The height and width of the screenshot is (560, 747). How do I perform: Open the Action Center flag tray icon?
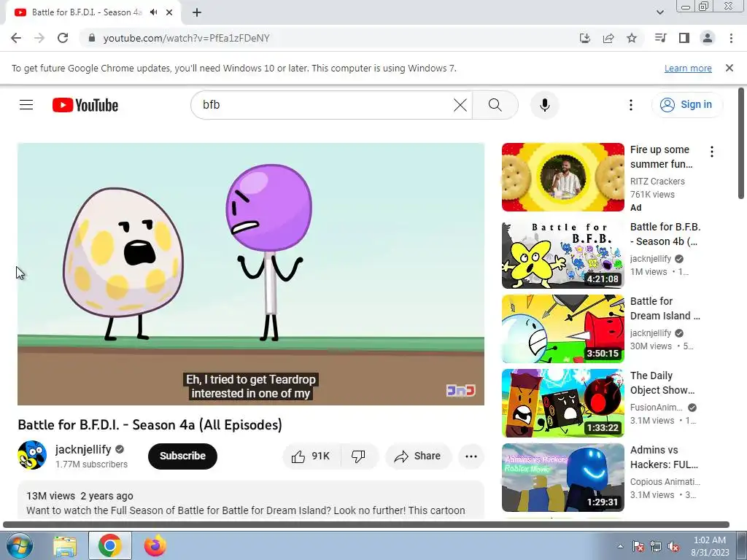638,547
